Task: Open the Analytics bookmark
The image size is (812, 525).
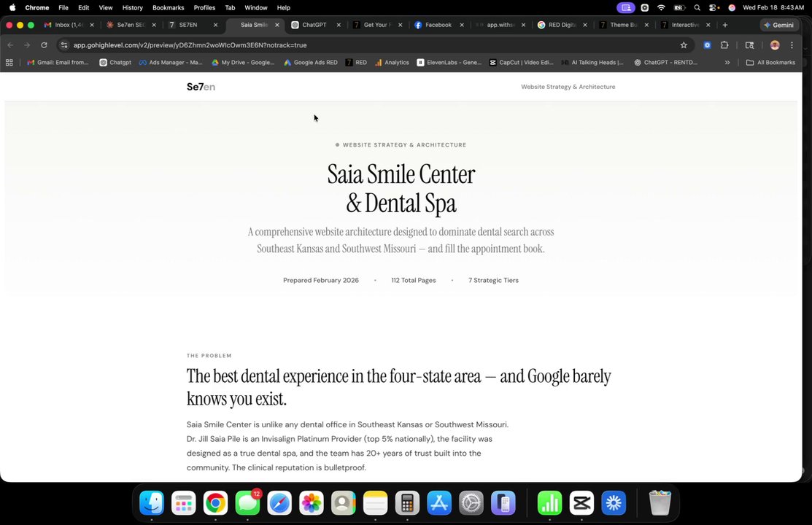Action: pos(392,63)
